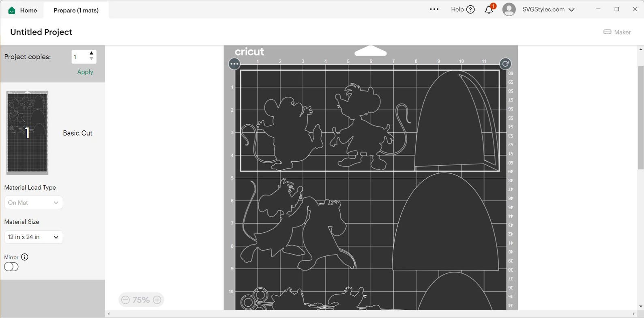Select the Prepare (1 mats) tab
This screenshot has width=644, height=318.
[76, 10]
